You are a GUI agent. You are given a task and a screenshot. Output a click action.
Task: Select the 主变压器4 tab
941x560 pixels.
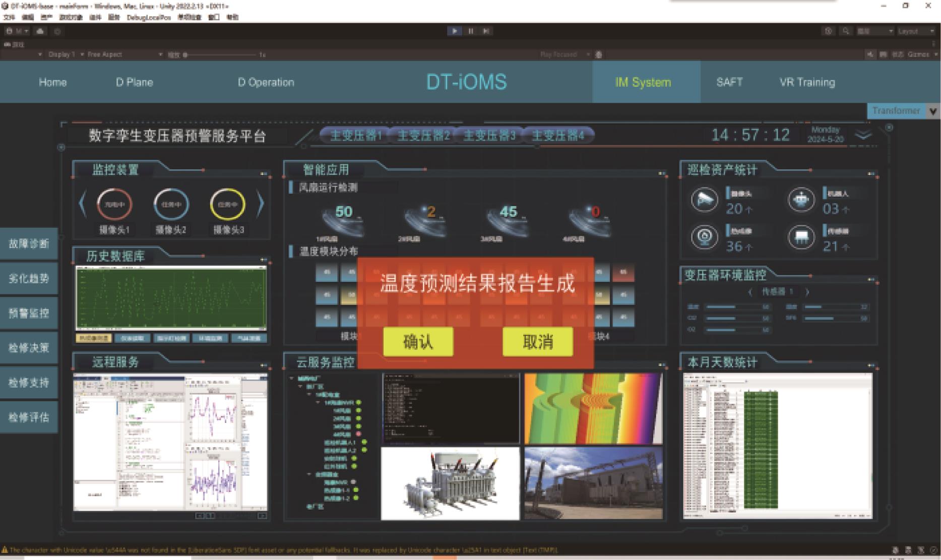[x=558, y=135]
